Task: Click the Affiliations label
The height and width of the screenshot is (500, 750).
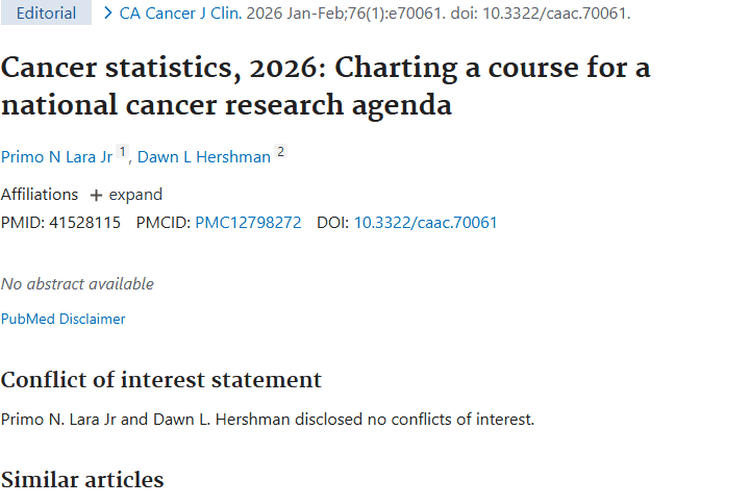Action: pyautogui.click(x=39, y=194)
